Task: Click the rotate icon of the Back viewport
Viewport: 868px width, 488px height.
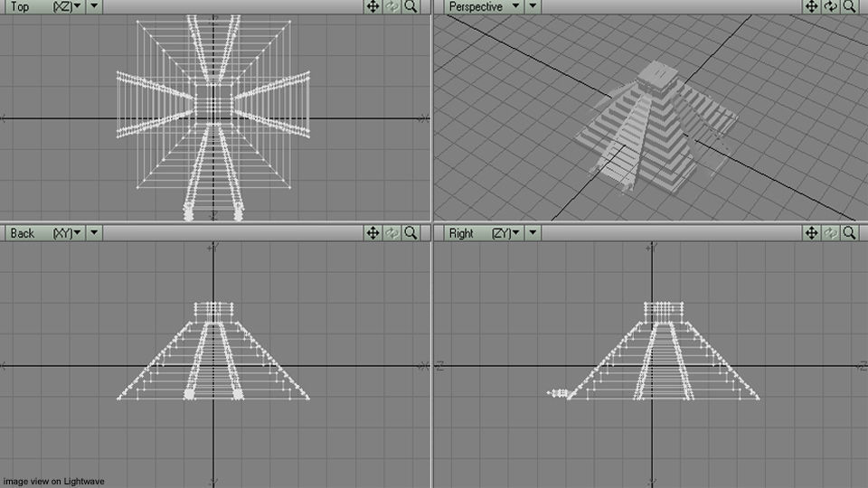Action: [x=392, y=233]
